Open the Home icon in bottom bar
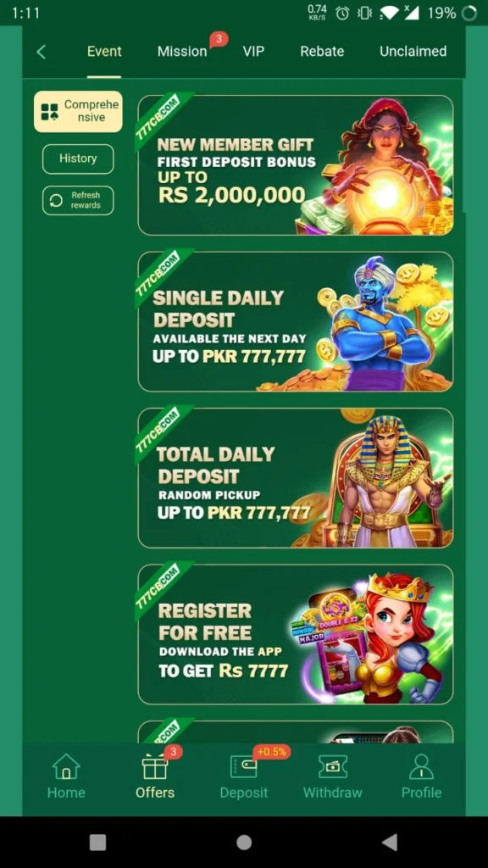The image size is (488, 868). pyautogui.click(x=66, y=766)
